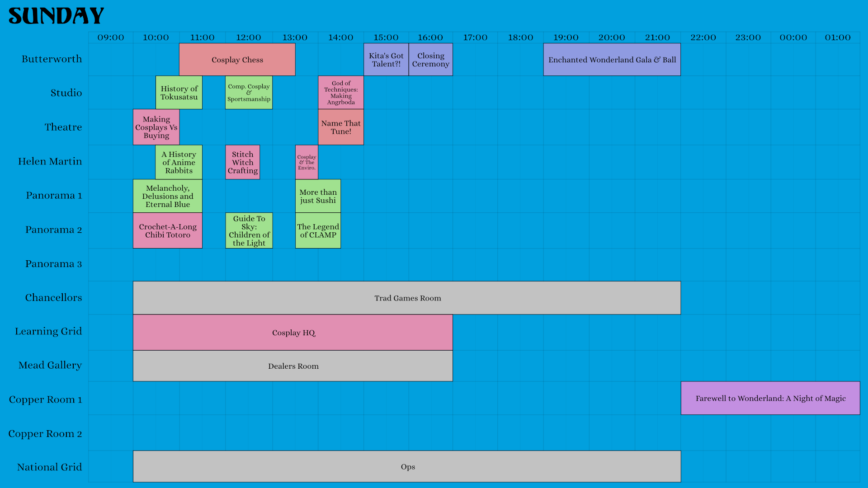Image resolution: width=868 pixels, height=488 pixels.
Task: Click the 16:00 time header
Action: coord(430,38)
